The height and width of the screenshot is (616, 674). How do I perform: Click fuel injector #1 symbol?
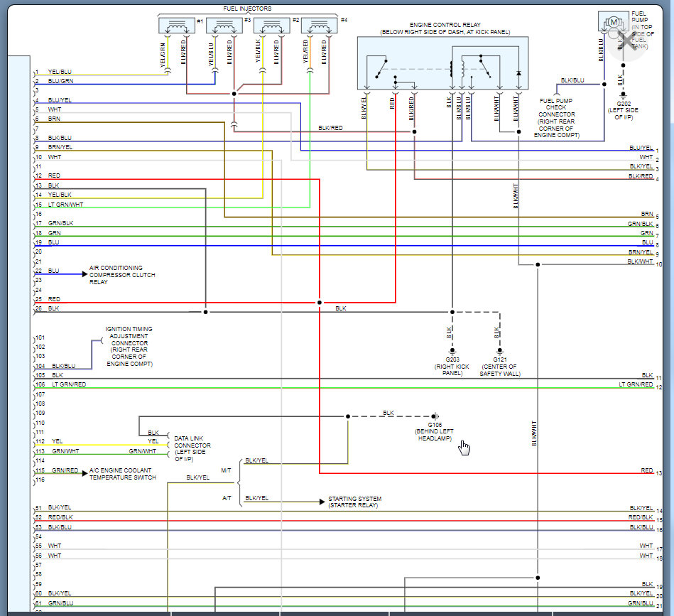[177, 26]
